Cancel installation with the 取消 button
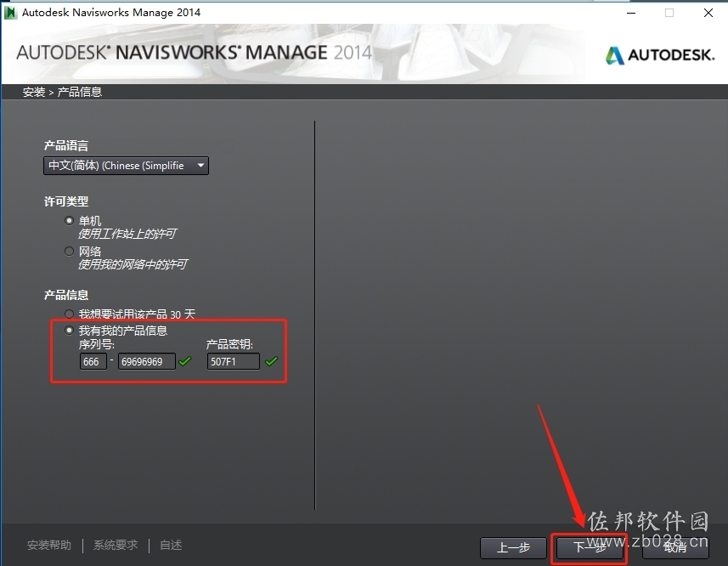 coord(675,548)
